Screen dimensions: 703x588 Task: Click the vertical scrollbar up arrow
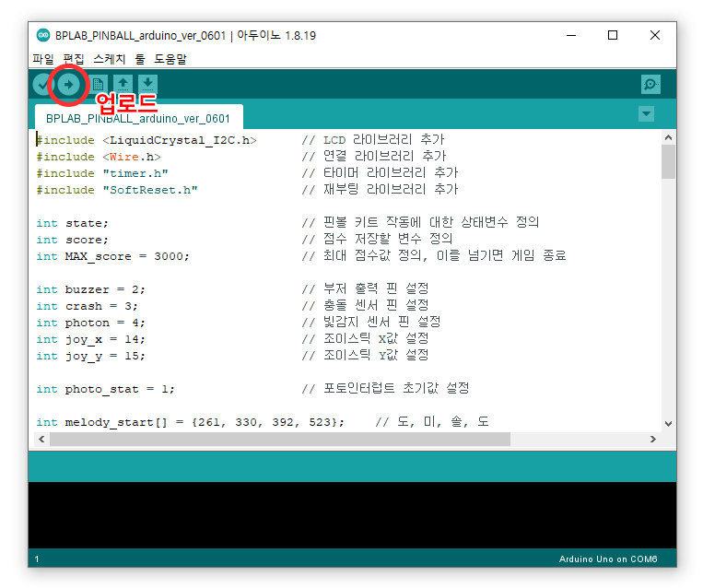(668, 137)
